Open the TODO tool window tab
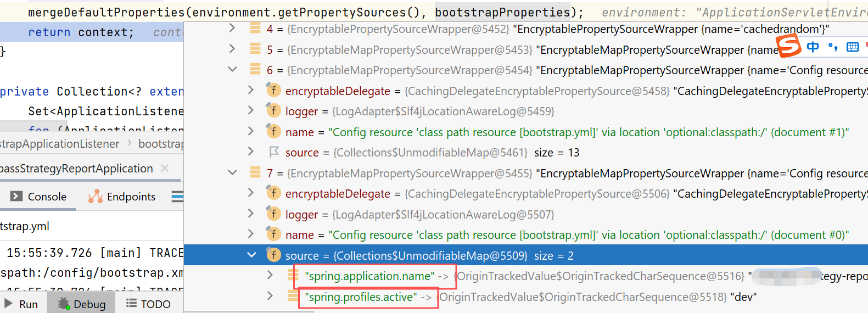This screenshot has height=313, width=868. (x=148, y=304)
